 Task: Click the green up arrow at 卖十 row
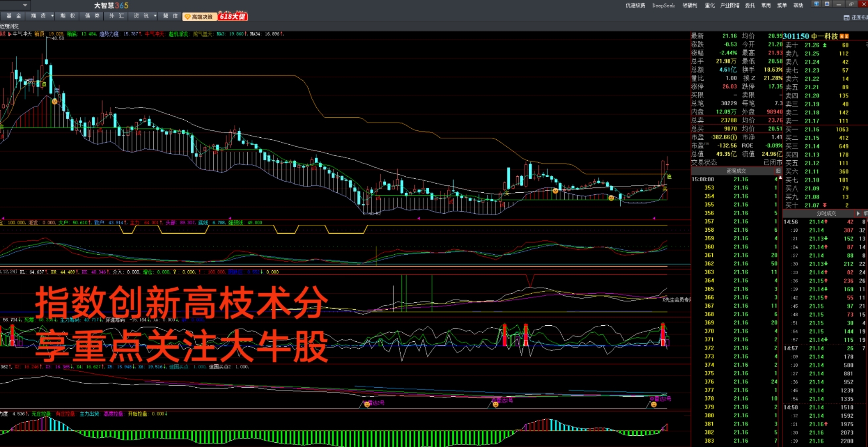825,45
